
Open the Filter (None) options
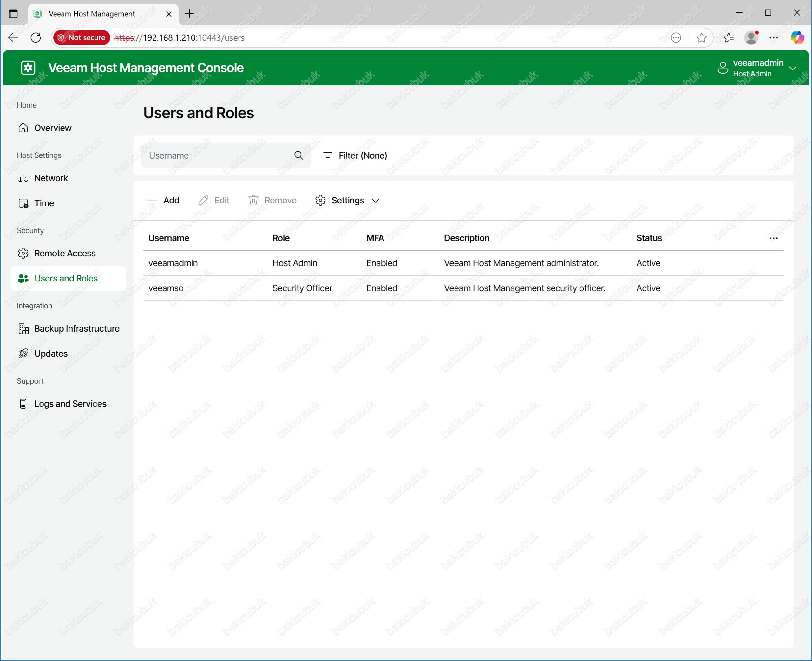(355, 155)
